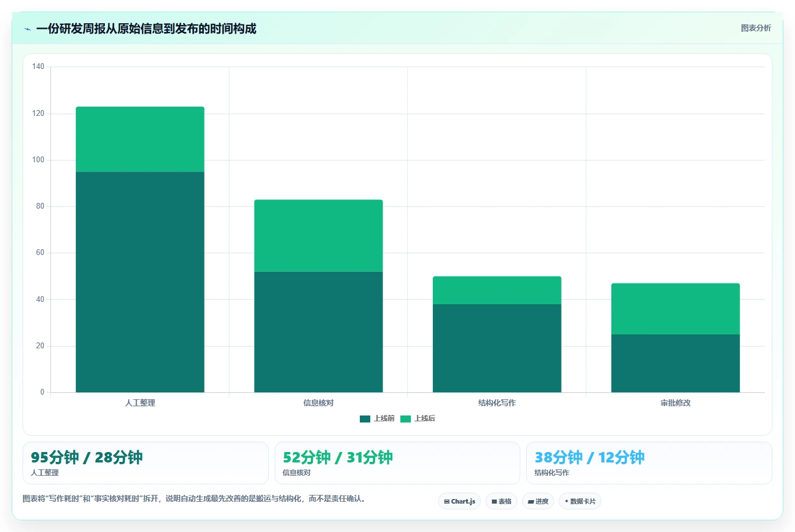The height and width of the screenshot is (532, 795).
Task: Click the 95分钟 / 28分钟 stat value
Action: pos(87,457)
